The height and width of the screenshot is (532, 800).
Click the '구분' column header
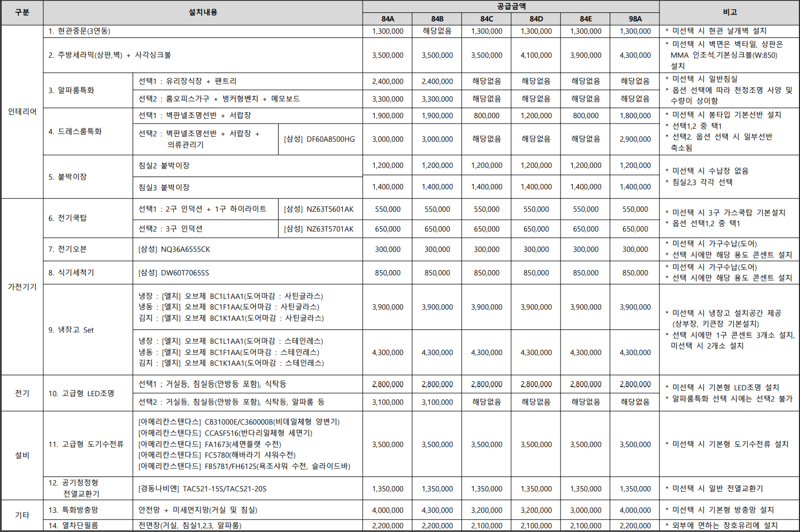pyautogui.click(x=22, y=12)
